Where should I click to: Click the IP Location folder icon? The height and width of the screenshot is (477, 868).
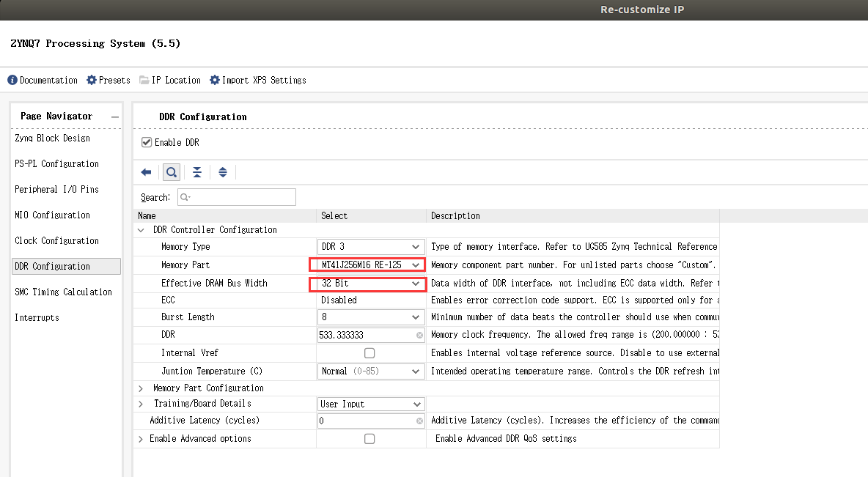click(x=144, y=80)
